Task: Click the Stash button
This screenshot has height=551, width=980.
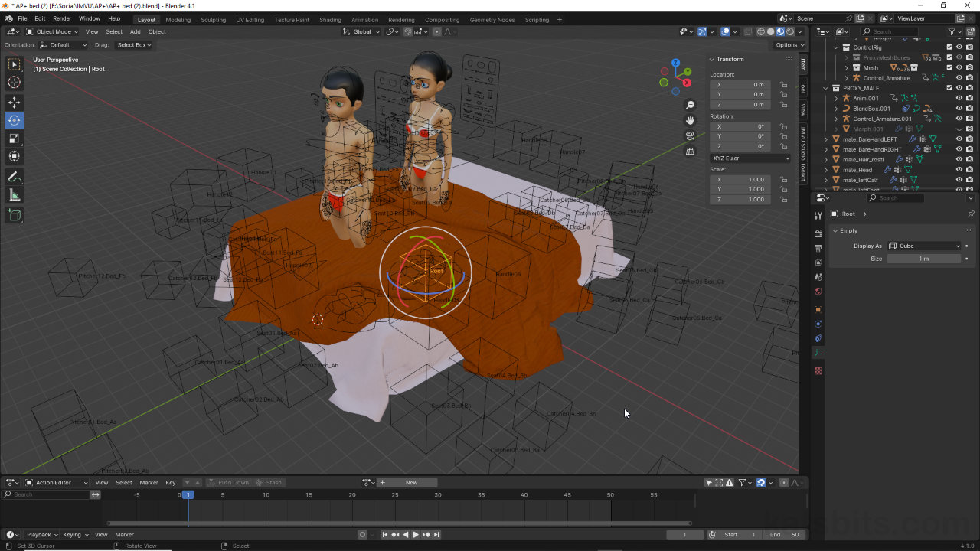Action: [x=269, y=482]
